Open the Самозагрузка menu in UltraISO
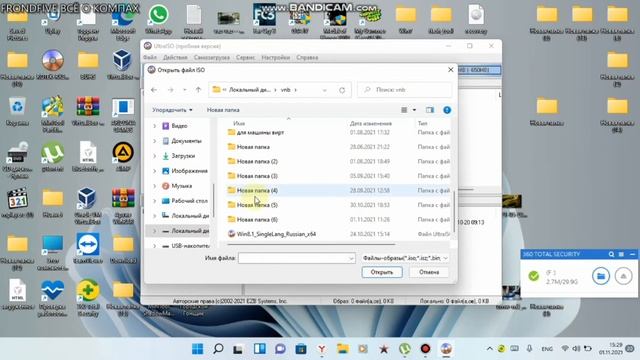Viewport: 640px width, 360px height. (x=211, y=58)
